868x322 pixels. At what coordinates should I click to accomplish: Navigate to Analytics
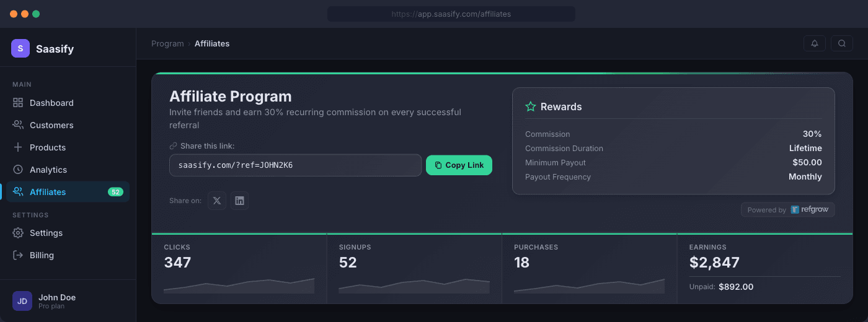(x=68, y=170)
